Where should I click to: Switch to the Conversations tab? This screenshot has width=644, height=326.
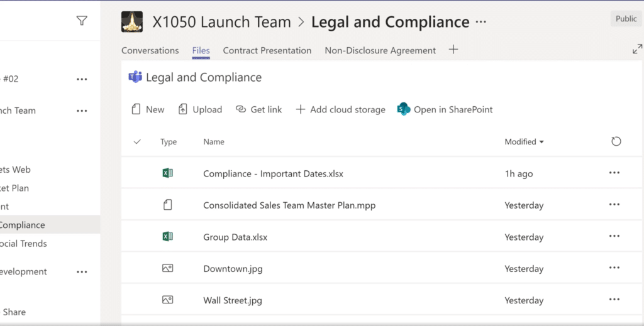(x=150, y=50)
